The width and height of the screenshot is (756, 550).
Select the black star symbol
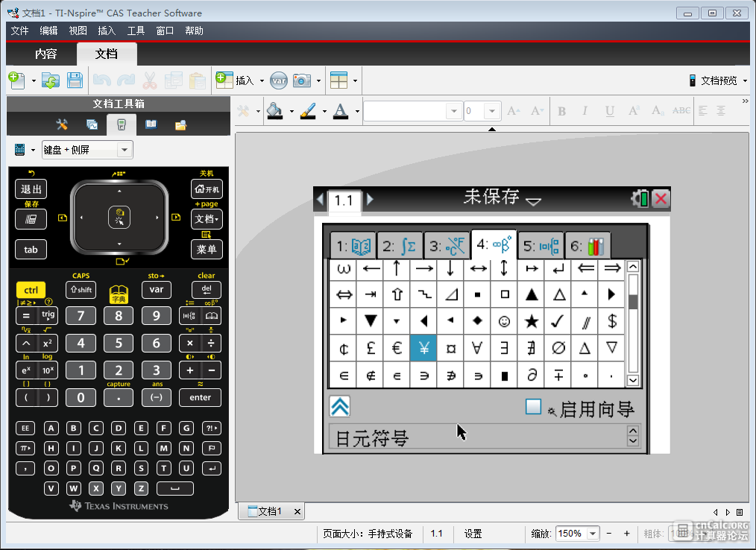click(532, 321)
